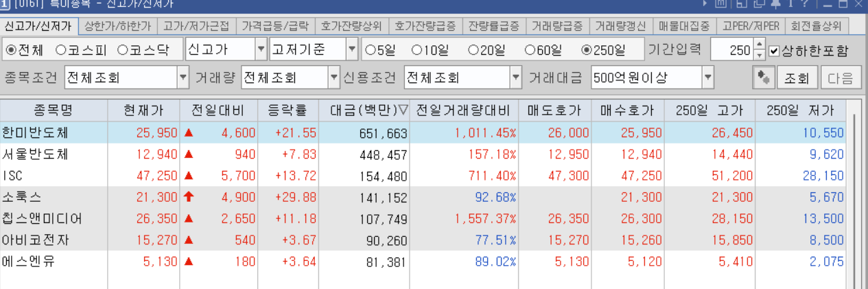This screenshot has width=868, height=289.
Task: Select the 거래량급증 tab
Action: 556,27
